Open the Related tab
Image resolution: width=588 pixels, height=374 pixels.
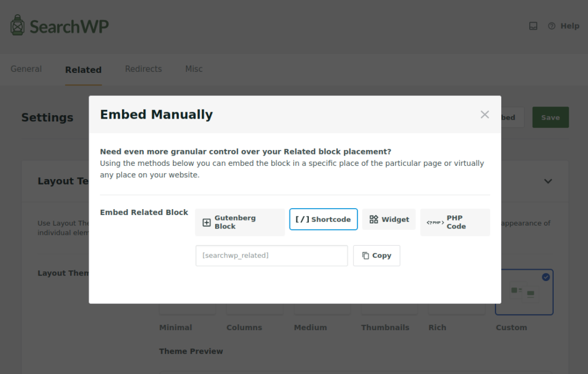[x=83, y=70]
